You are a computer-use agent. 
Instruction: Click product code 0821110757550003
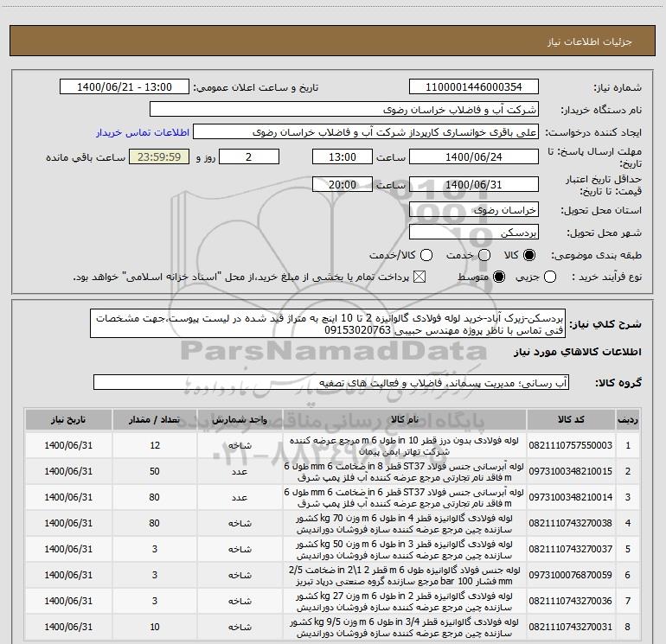[x=571, y=445]
